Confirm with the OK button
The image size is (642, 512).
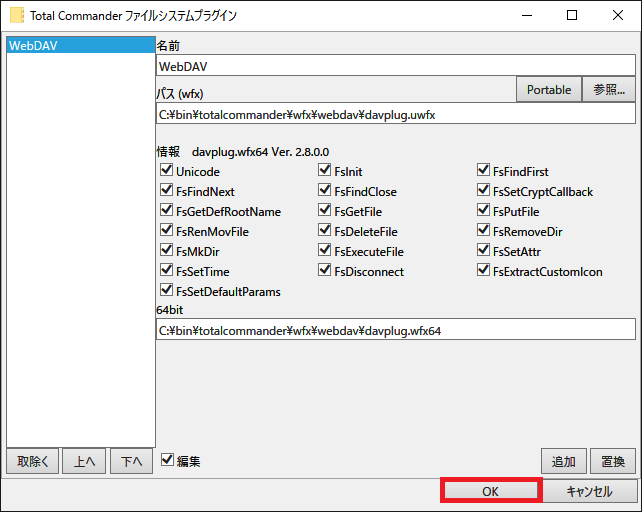491,491
